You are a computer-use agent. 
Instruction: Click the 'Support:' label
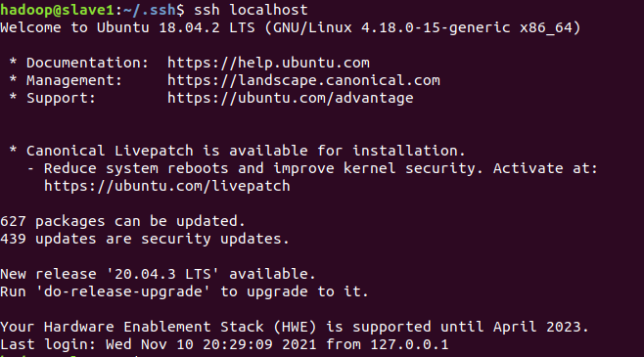coord(62,98)
